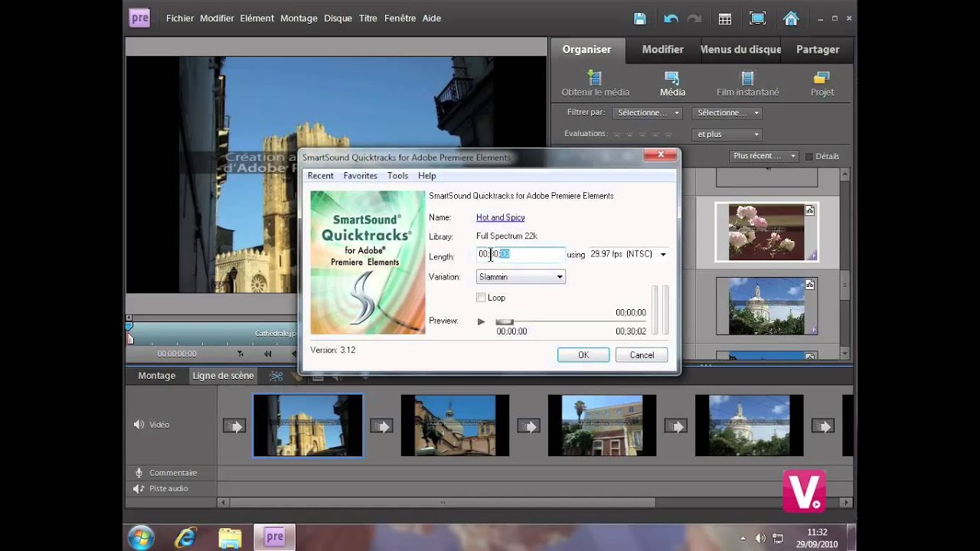Switch to full screen preview icon
The image size is (980, 551).
757,19
